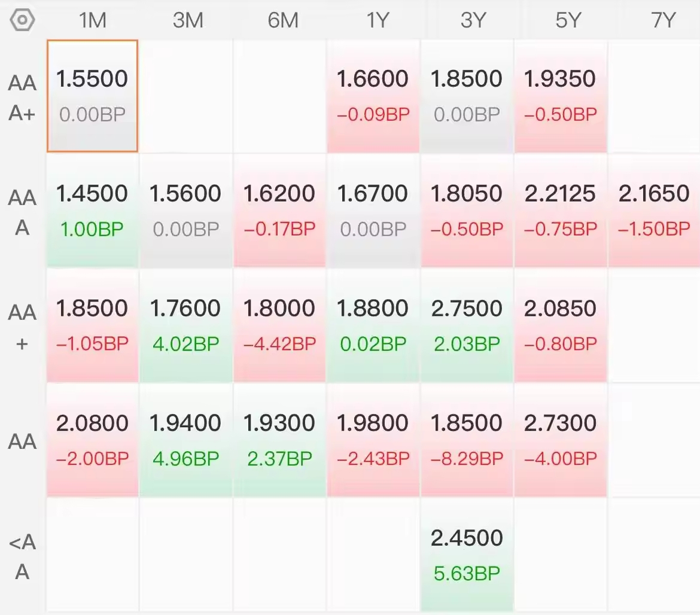Click the AAA 6M cell showing 1.6200
This screenshot has height=615, width=700.
pos(279,210)
